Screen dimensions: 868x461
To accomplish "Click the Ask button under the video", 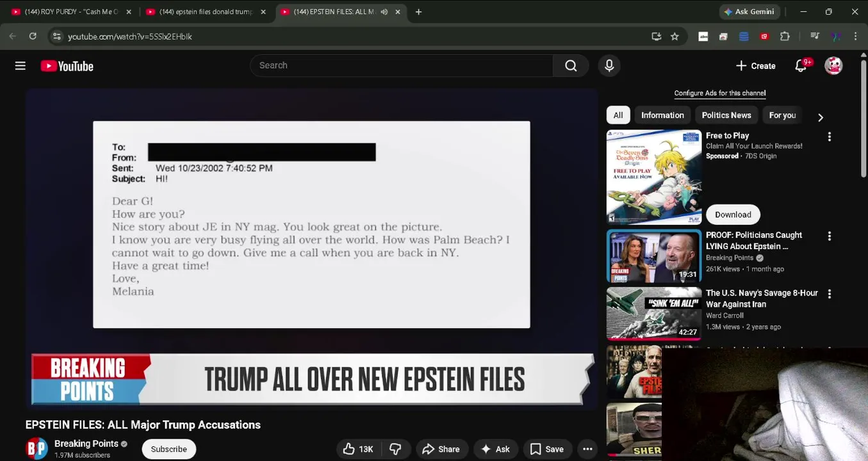I will pos(495,449).
